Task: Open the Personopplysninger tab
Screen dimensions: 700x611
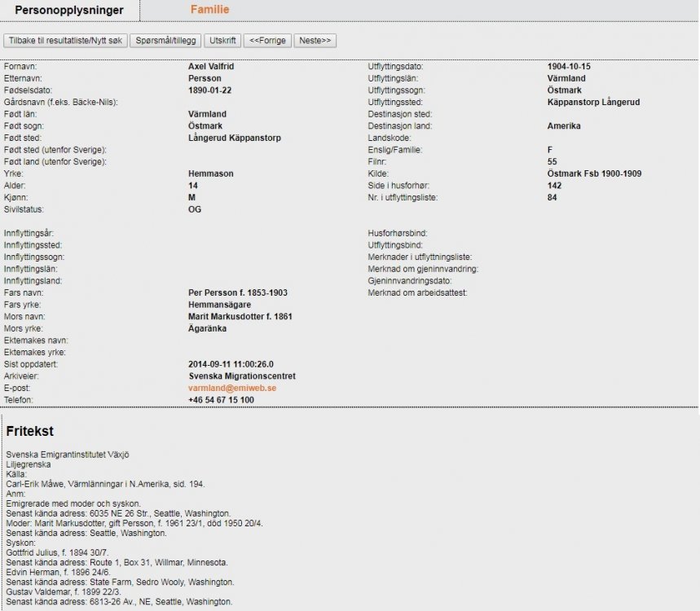Action: [69, 11]
